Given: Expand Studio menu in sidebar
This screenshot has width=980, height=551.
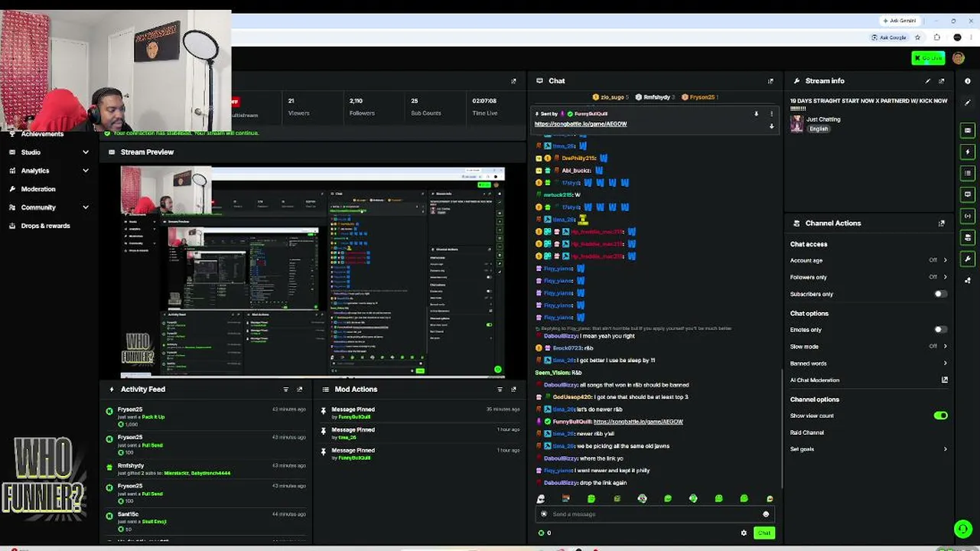Looking at the screenshot, I should click(86, 152).
